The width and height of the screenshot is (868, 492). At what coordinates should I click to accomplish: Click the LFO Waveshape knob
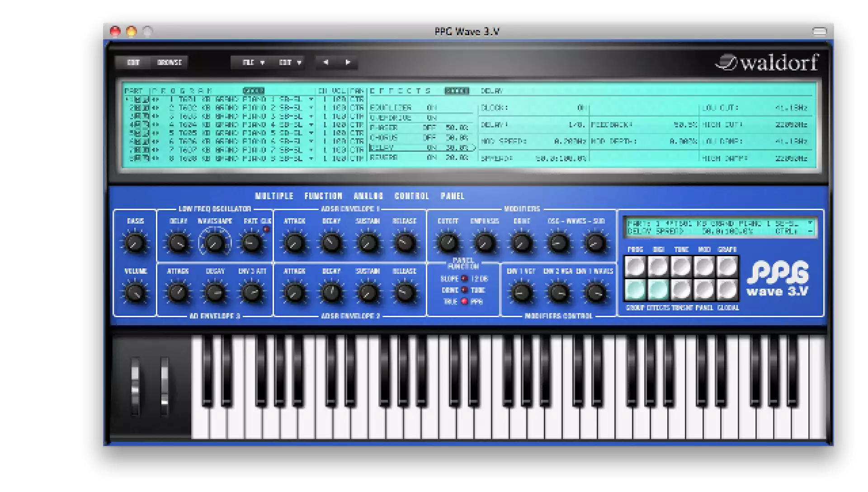(214, 244)
